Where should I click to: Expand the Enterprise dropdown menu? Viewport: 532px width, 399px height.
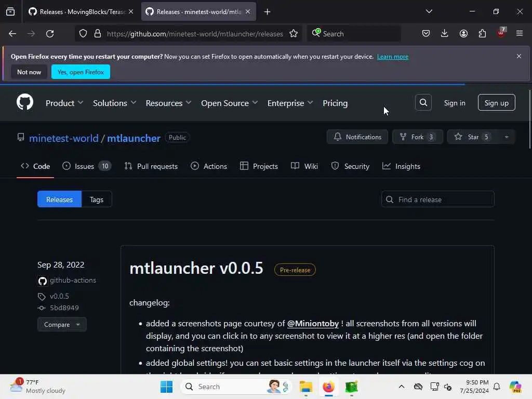290,103
